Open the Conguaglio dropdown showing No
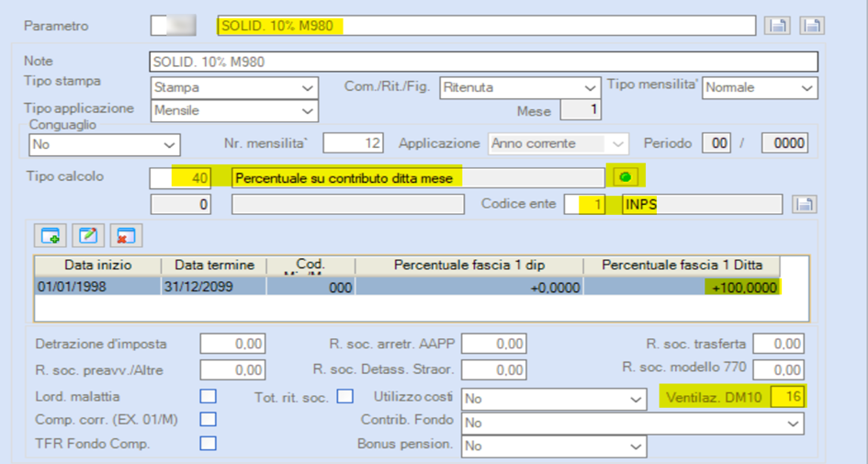Viewport: 868px width, 464px height. coord(104,144)
